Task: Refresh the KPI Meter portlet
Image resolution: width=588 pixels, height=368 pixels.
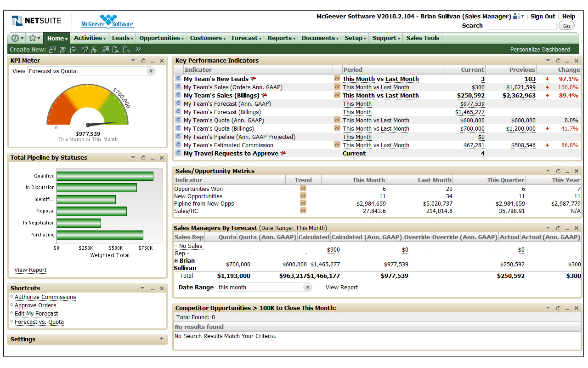Action: 143,61
